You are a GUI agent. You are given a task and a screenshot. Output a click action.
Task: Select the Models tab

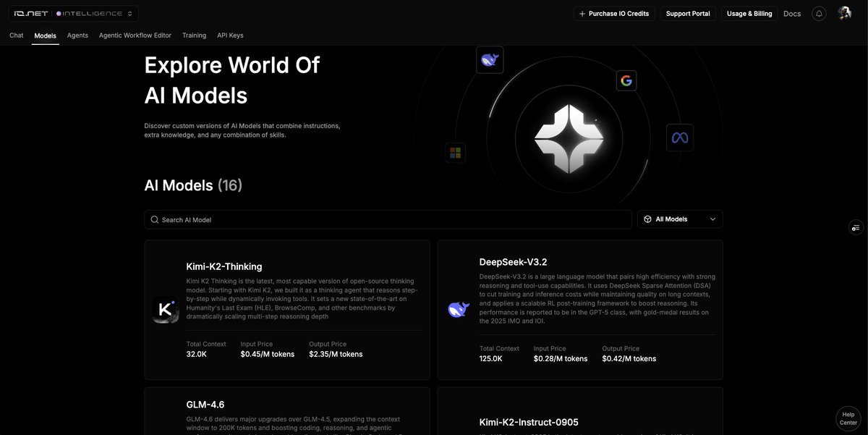click(x=45, y=35)
